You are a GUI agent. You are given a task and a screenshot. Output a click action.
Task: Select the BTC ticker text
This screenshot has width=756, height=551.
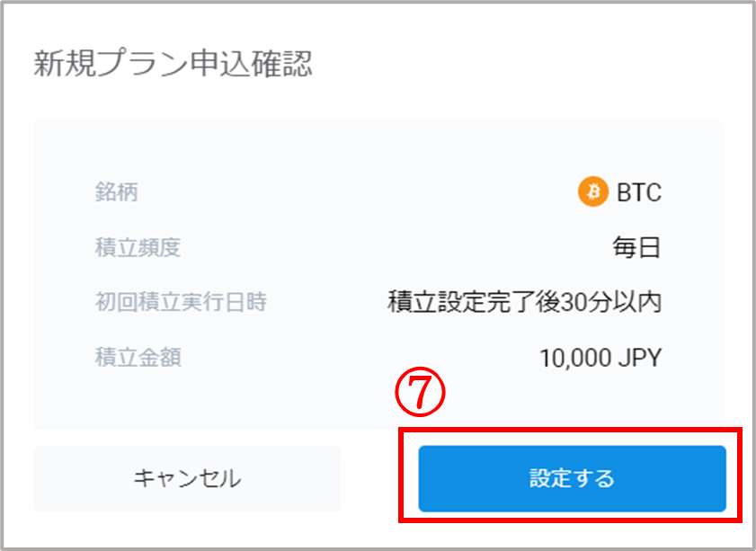(639, 192)
